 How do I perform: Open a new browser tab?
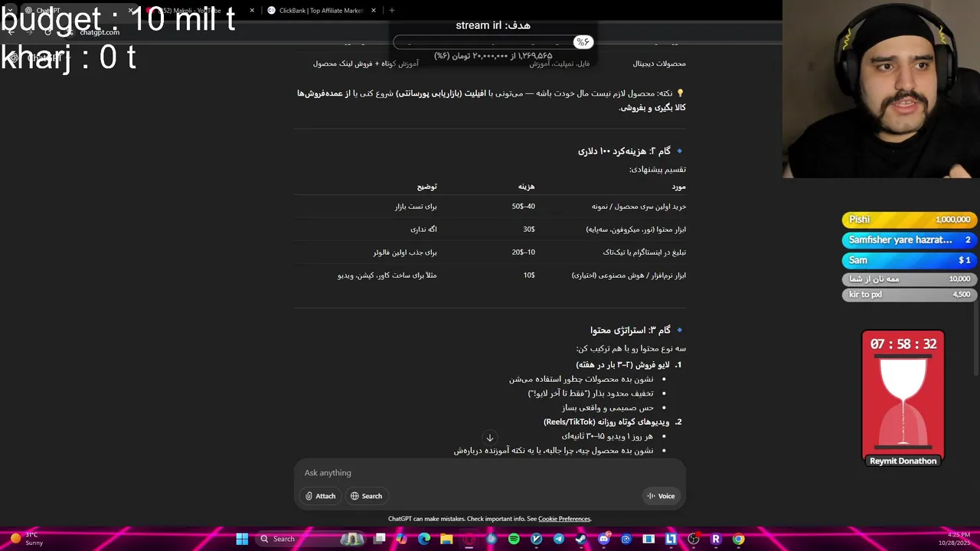(392, 11)
